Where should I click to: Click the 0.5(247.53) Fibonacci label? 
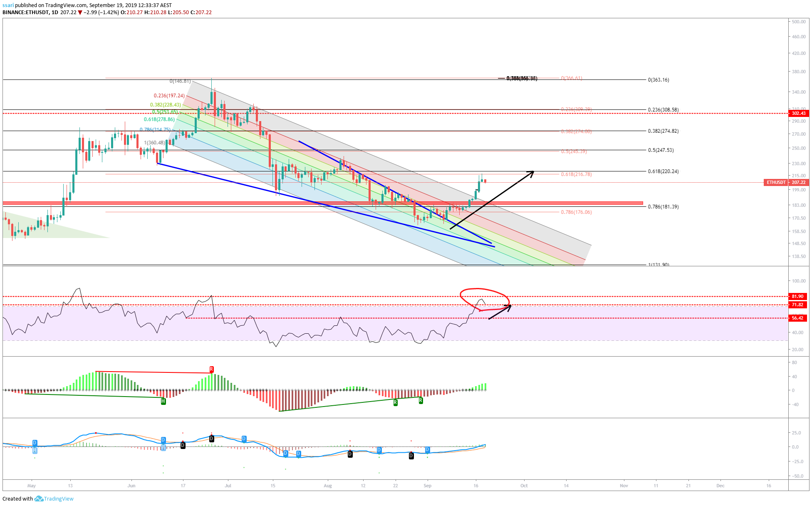pyautogui.click(x=661, y=150)
